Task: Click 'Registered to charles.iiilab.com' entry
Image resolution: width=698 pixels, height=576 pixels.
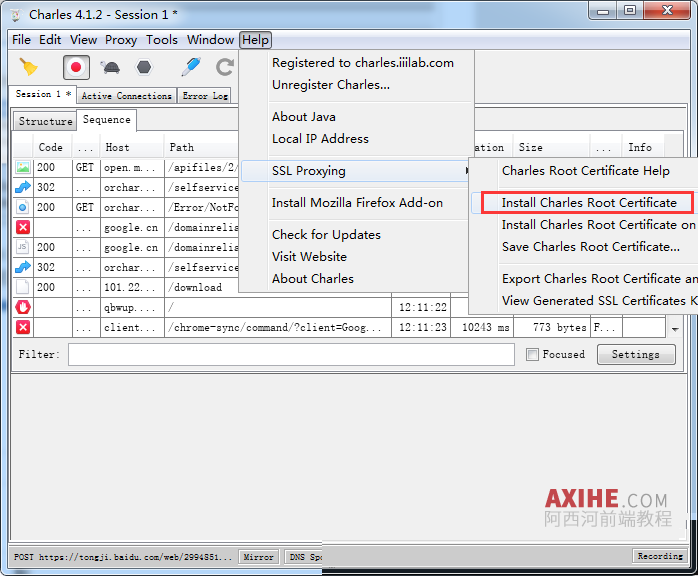Action: (x=363, y=63)
